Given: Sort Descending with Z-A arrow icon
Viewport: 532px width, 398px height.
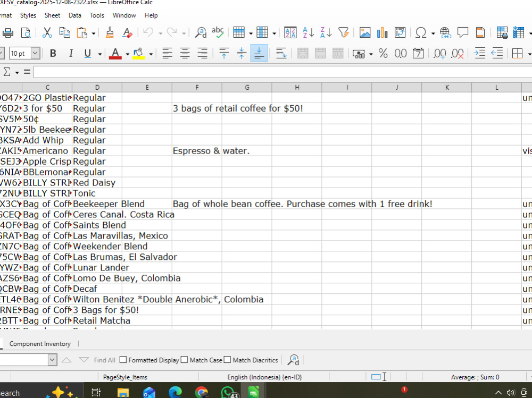Looking at the screenshot, I should (326, 33).
